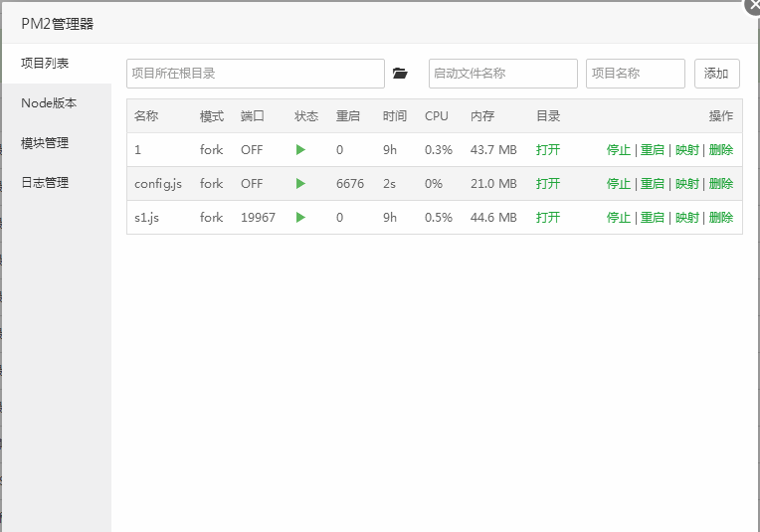Click 映射 for project 1
The width and height of the screenshot is (760, 532).
[x=687, y=150]
